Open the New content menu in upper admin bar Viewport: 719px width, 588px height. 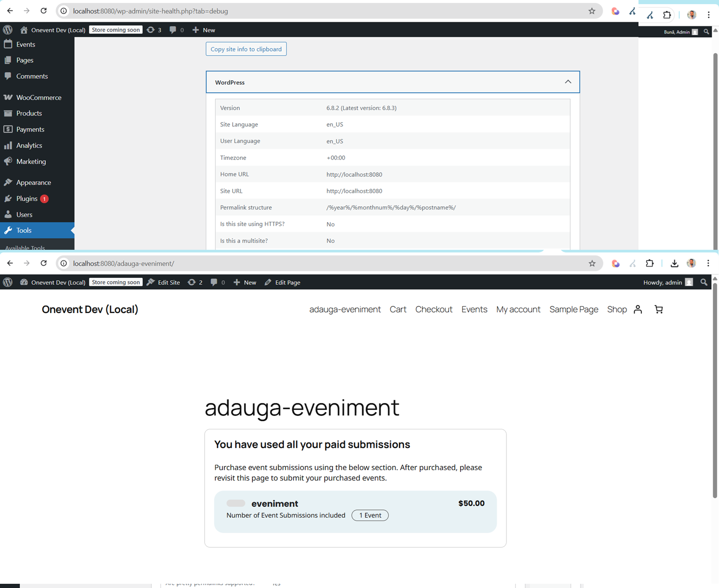tap(204, 30)
